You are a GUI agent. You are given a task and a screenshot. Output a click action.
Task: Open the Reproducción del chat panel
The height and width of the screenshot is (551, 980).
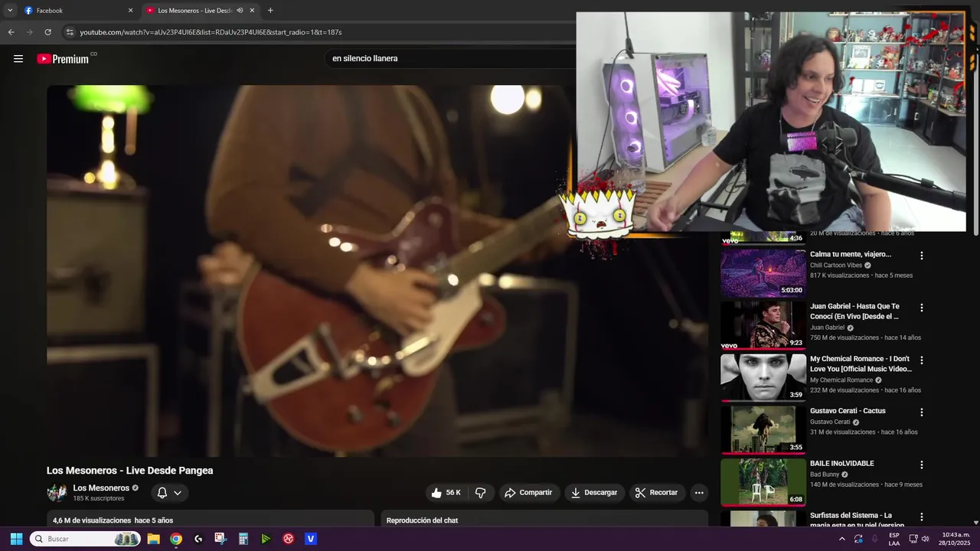pos(544,520)
